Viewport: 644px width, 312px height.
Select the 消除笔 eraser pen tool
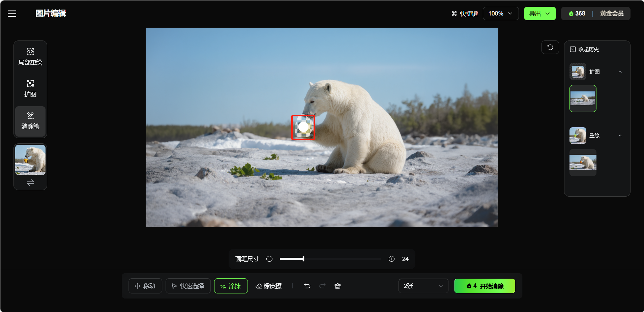point(30,121)
